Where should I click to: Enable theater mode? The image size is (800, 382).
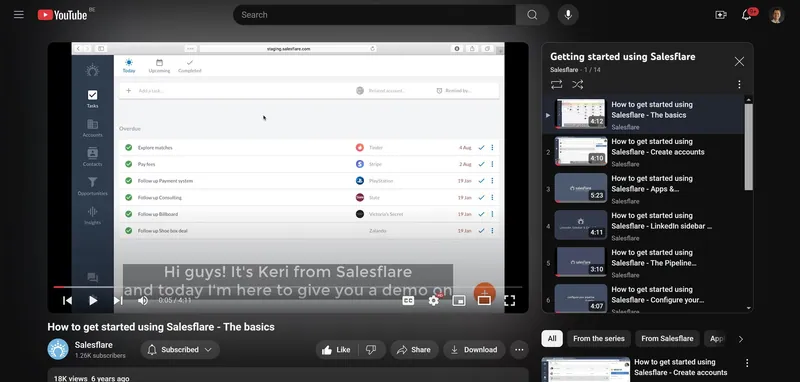point(484,300)
